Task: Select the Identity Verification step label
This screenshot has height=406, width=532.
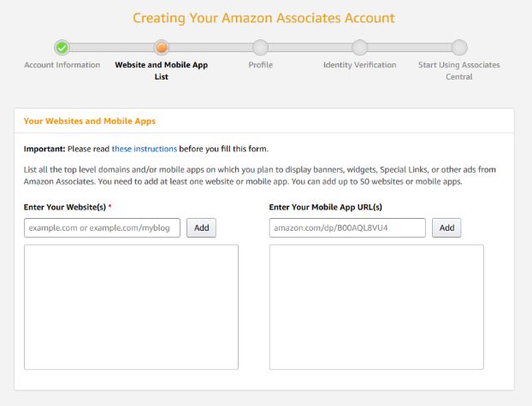Action: tap(359, 65)
